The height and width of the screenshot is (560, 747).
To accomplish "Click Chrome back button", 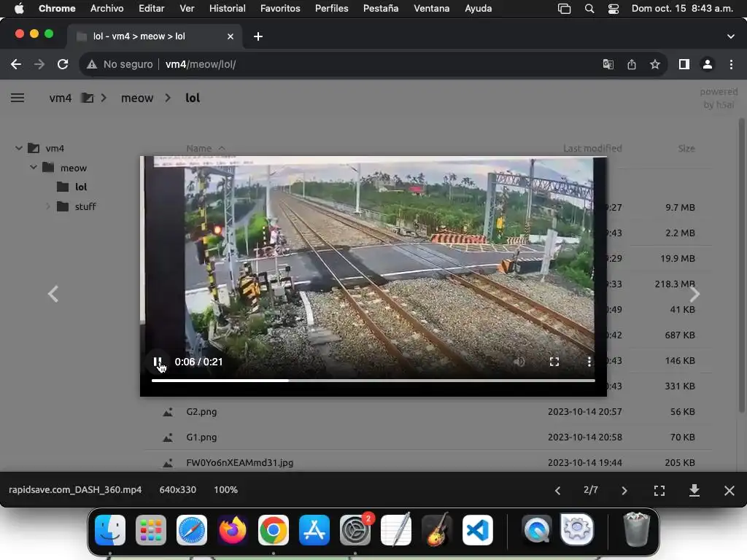I will (x=16, y=64).
